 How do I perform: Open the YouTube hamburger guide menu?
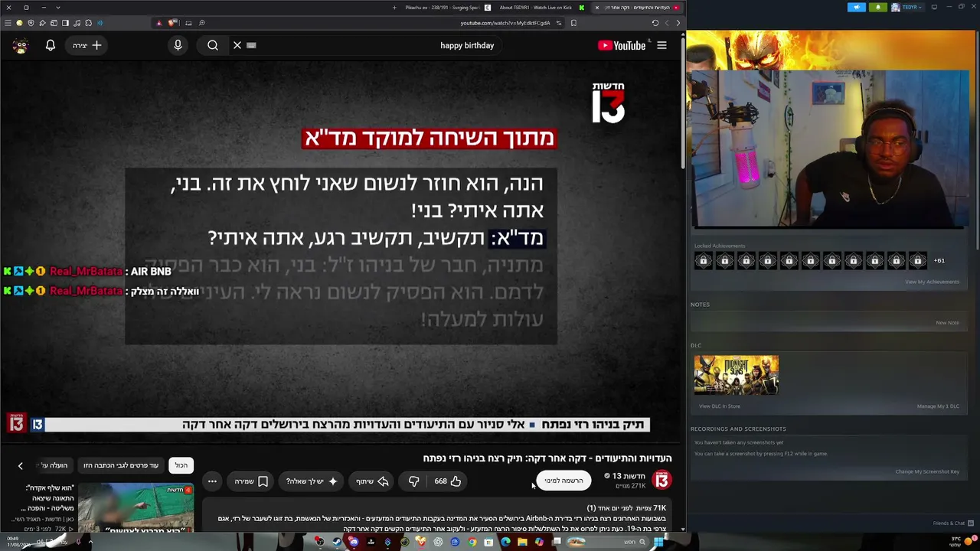(661, 45)
